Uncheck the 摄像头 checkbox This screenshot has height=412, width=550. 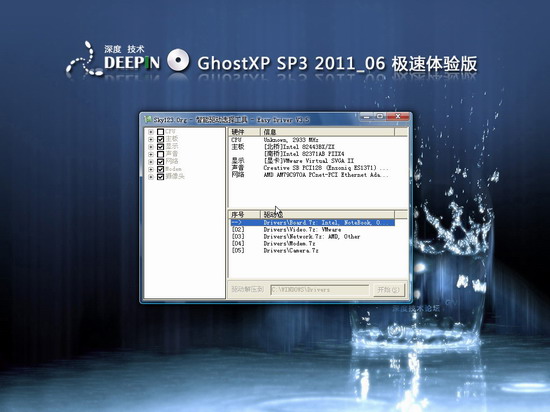(160, 177)
